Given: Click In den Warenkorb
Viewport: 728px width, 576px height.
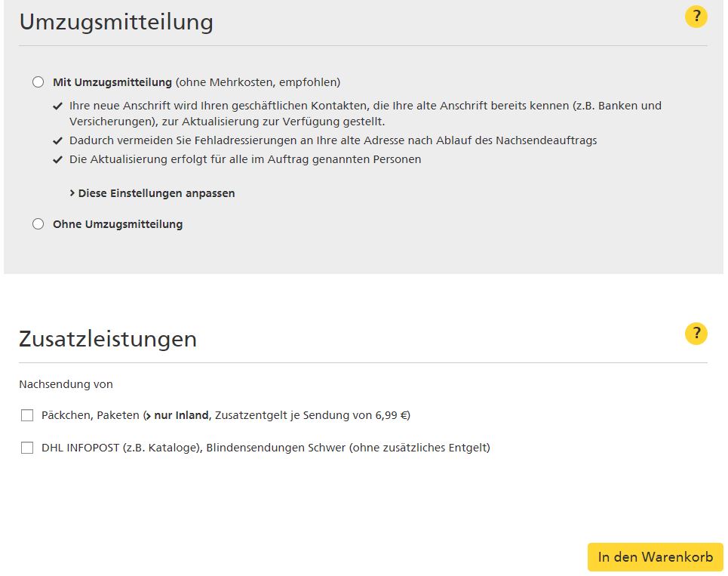Looking at the screenshot, I should [x=654, y=556].
